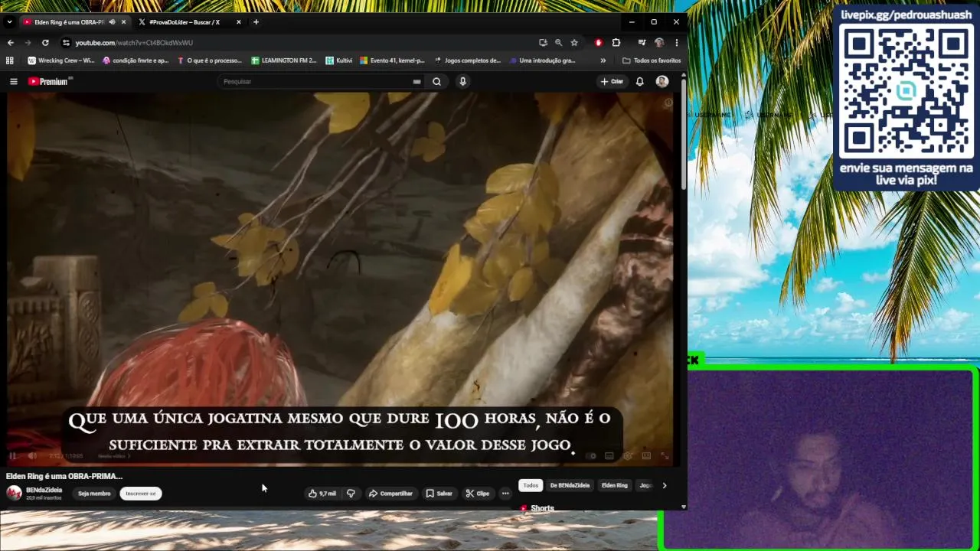
Task: Open Evento 41, kernel-p bookmark
Action: click(x=392, y=60)
